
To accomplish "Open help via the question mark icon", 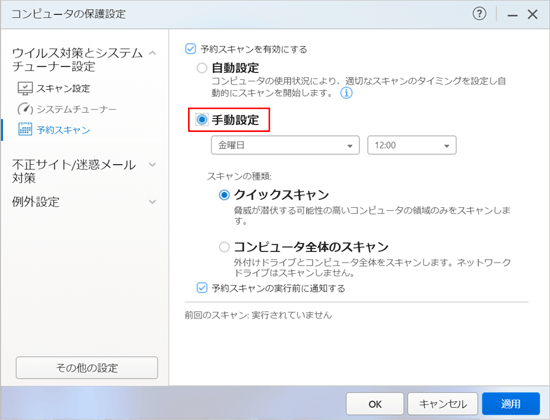I will [x=479, y=14].
